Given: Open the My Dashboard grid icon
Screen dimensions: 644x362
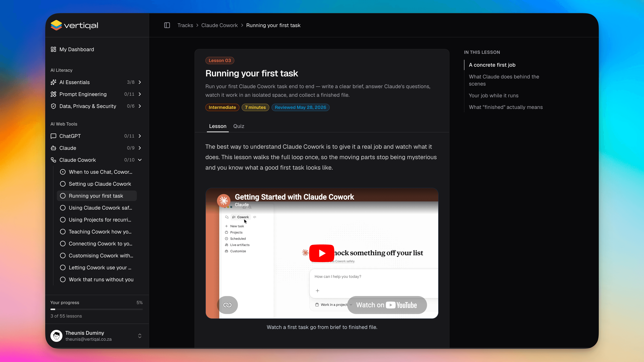Looking at the screenshot, I should pos(53,49).
